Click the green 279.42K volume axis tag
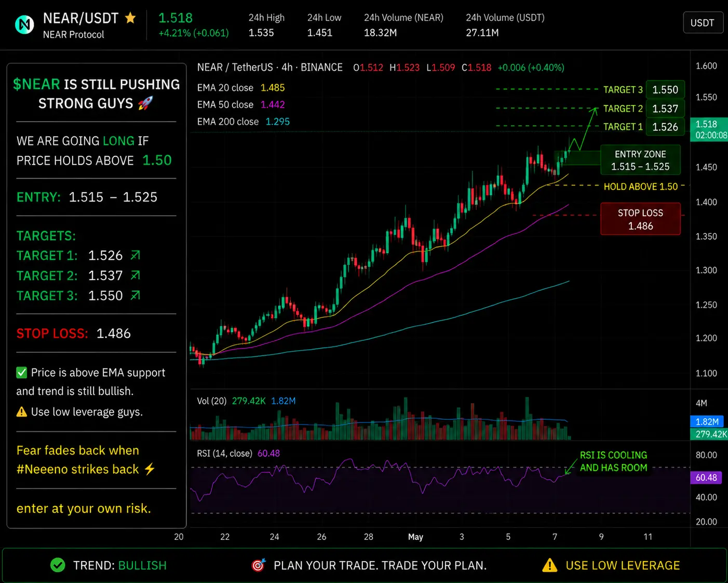This screenshot has height=583, width=728. coord(709,434)
